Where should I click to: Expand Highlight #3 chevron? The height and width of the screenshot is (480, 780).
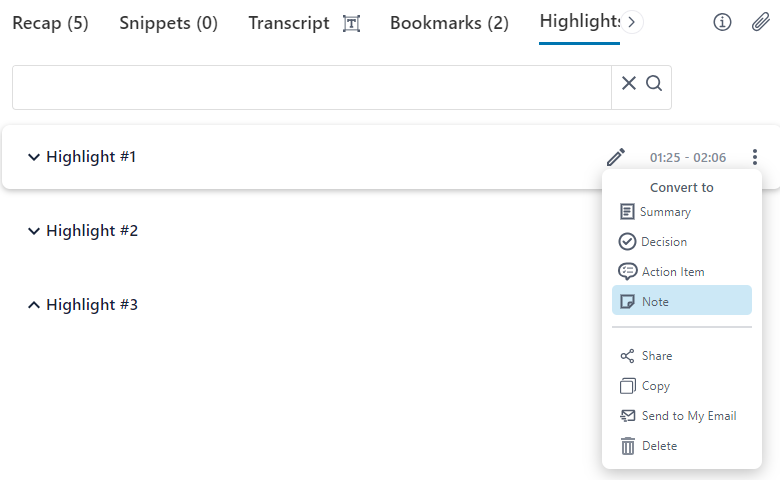tap(34, 305)
